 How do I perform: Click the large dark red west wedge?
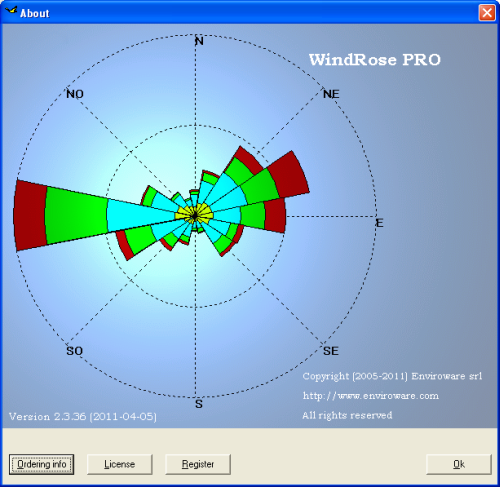(x=30, y=215)
